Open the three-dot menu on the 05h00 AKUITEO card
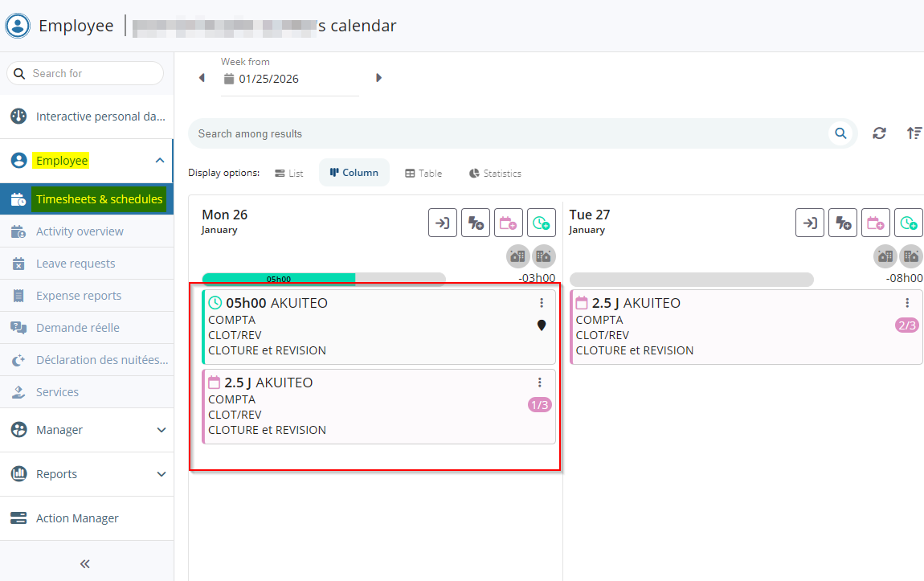 pyautogui.click(x=542, y=303)
